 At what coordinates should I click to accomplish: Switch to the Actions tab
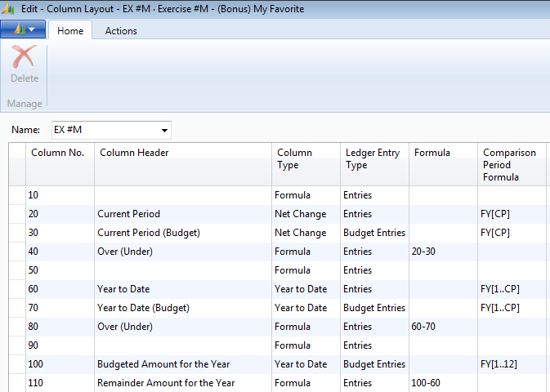tap(121, 31)
